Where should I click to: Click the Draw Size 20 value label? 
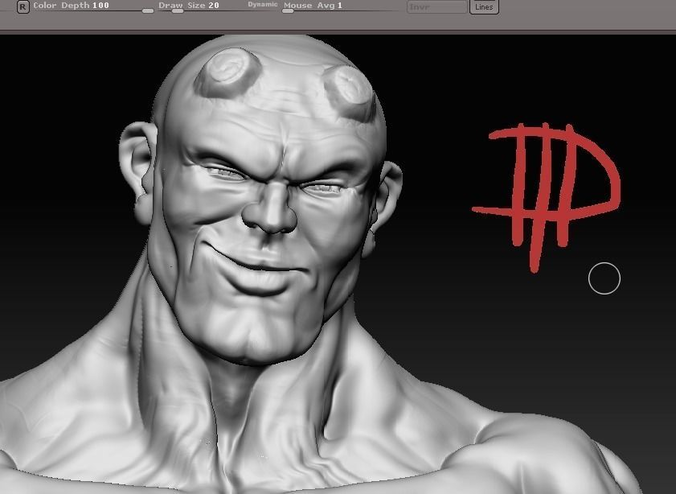pyautogui.click(x=189, y=6)
